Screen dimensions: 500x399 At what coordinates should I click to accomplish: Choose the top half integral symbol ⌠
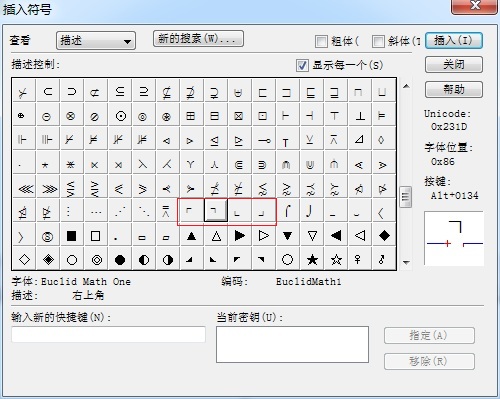coord(288,211)
